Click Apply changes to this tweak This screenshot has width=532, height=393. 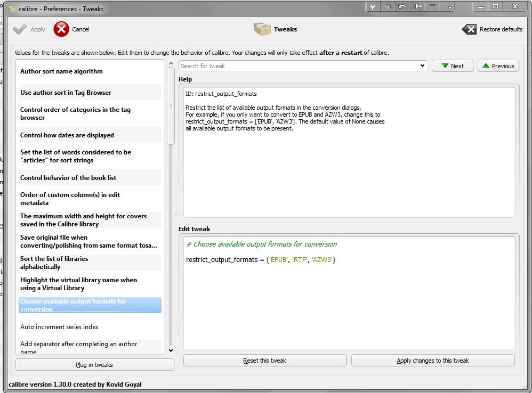coord(433,361)
